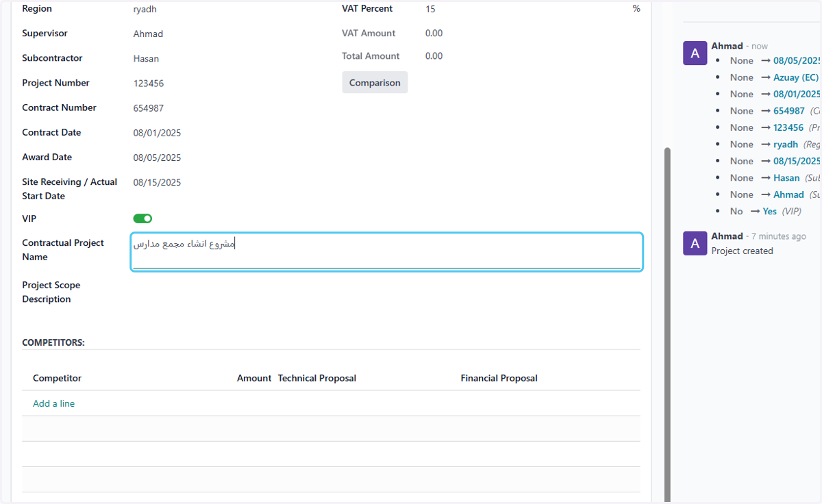This screenshot has height=504, width=822.
Task: Open the Subcontractor field showing Hasan
Action: pyautogui.click(x=146, y=58)
